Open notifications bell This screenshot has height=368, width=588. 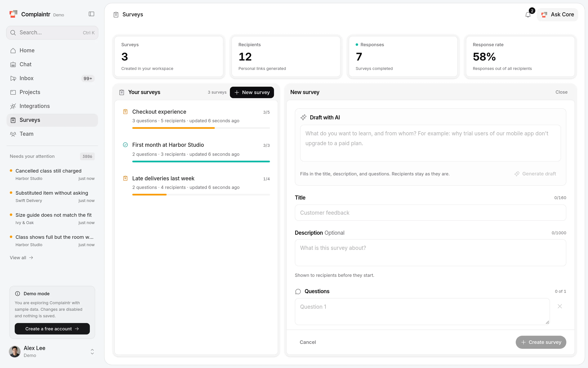pyautogui.click(x=528, y=15)
